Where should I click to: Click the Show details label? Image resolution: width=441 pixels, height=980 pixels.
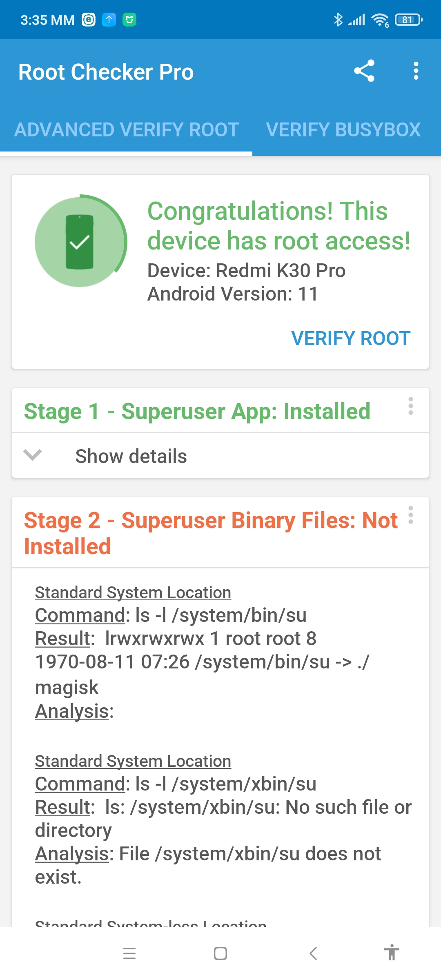pos(131,456)
